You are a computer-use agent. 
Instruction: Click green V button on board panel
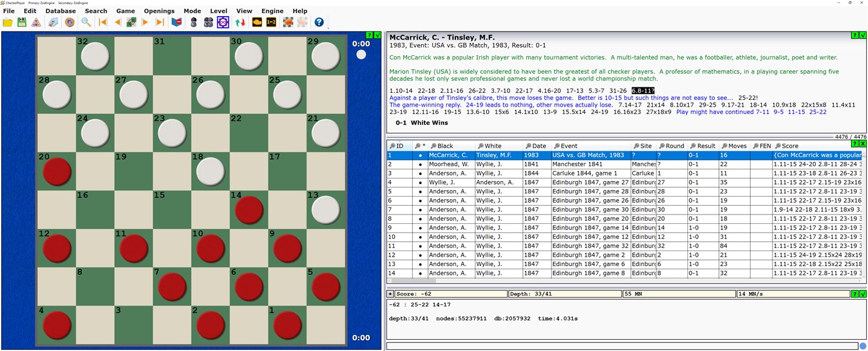click(x=377, y=35)
